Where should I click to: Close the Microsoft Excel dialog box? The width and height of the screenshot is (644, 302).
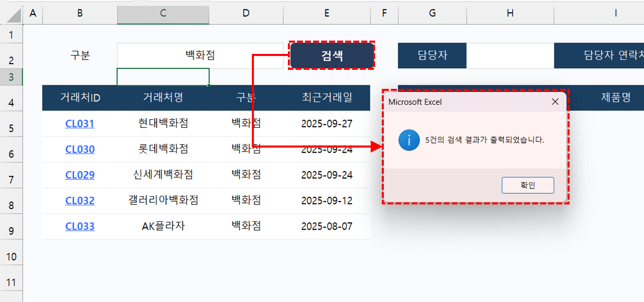tap(555, 102)
